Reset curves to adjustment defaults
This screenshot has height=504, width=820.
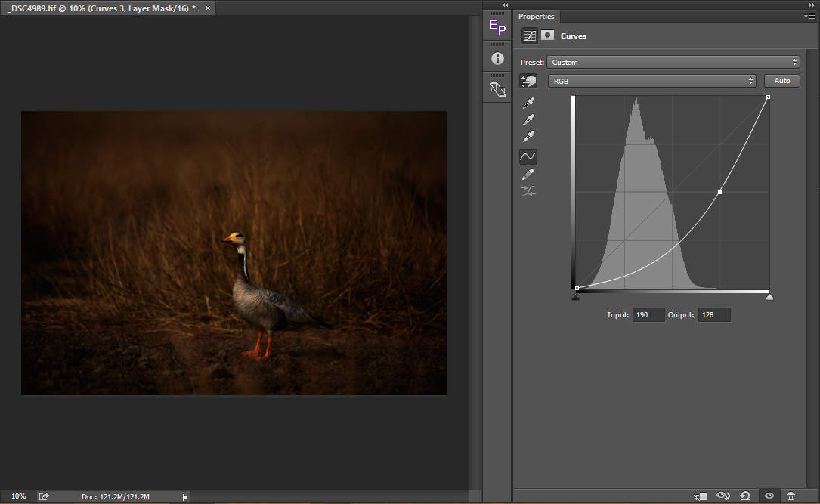(745, 496)
